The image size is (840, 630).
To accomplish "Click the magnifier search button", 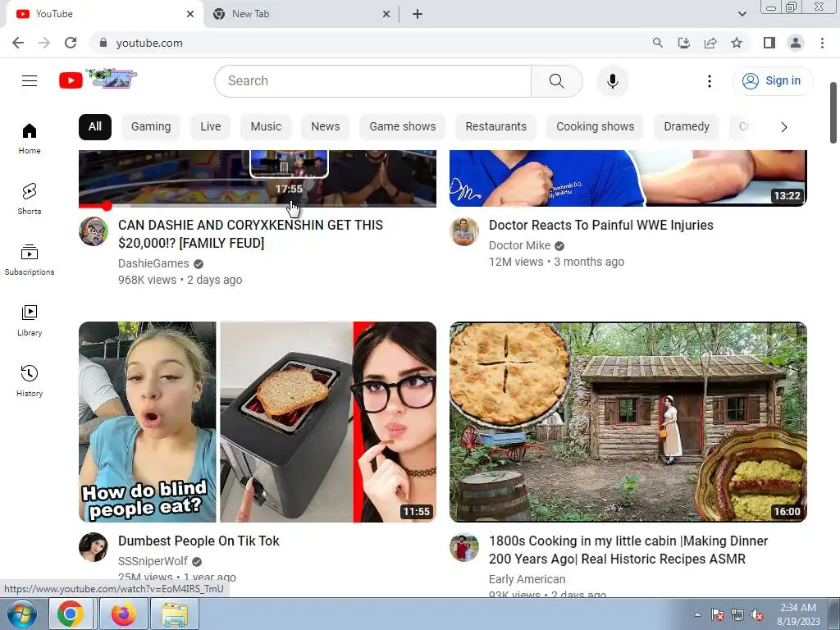I will (x=557, y=81).
